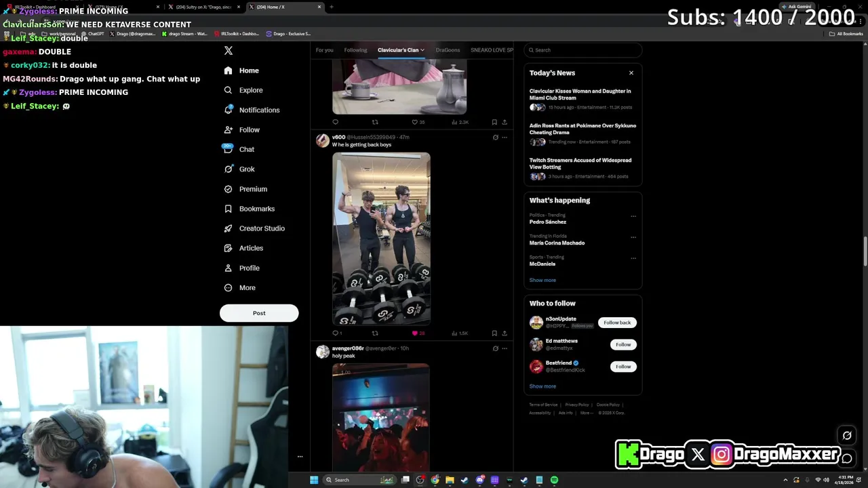Follow Ed matthews
Screen dimensions: 868x488
[623, 344]
